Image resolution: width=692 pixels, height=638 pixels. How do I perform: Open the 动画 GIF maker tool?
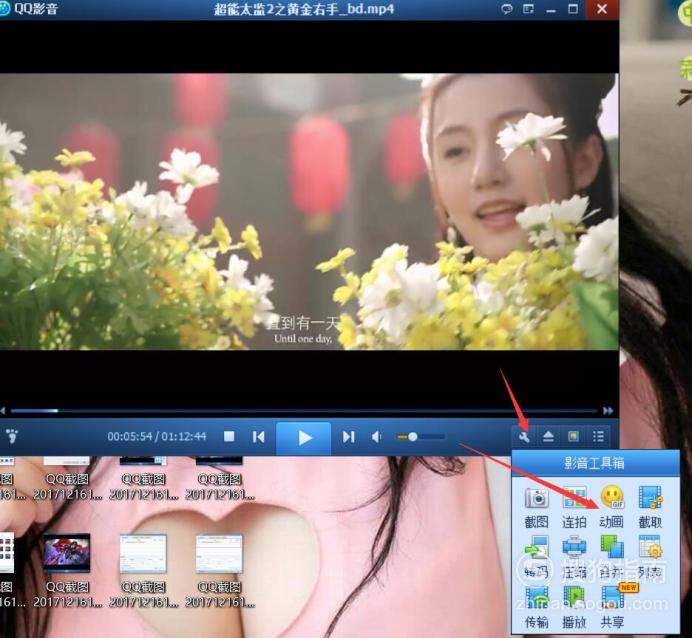pos(612,507)
